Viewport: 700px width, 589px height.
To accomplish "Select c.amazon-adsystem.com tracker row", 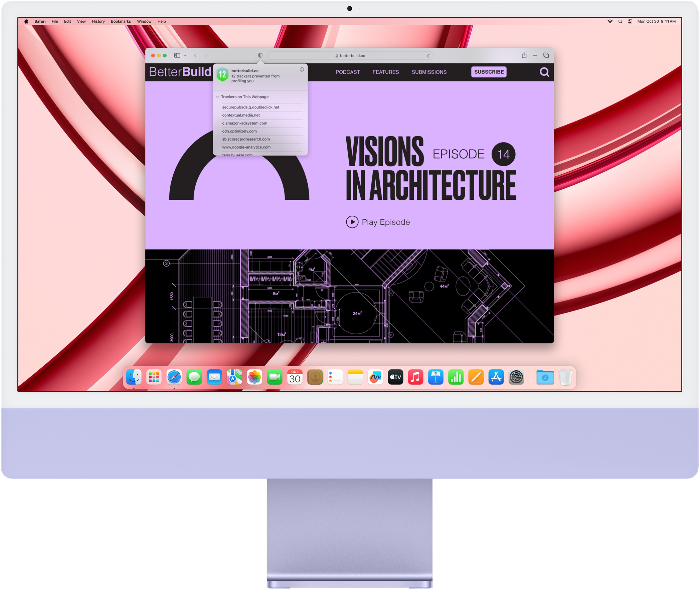I will (x=262, y=123).
